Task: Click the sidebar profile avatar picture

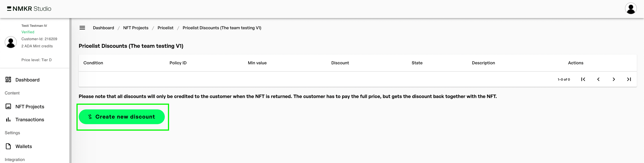Action: pyautogui.click(x=11, y=42)
